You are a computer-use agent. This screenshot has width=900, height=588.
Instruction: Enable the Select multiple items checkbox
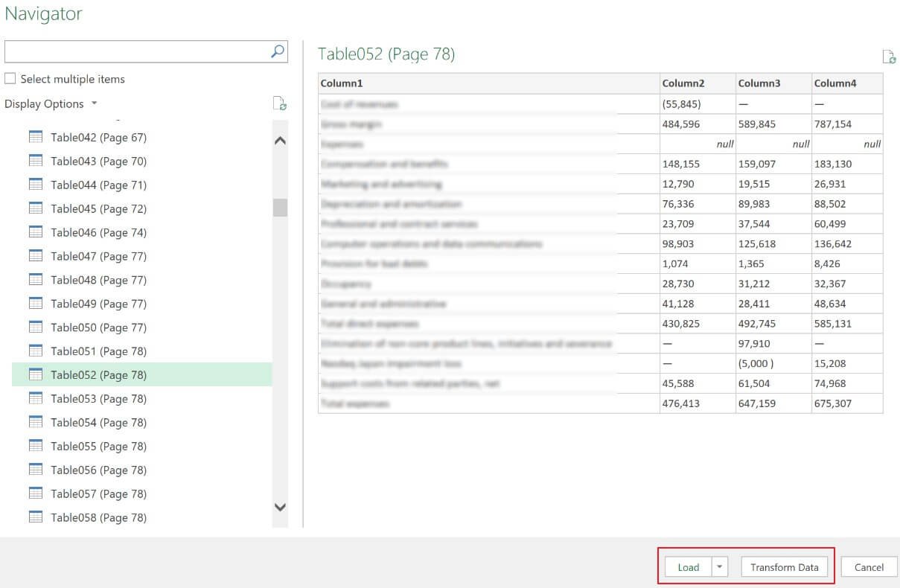[x=10, y=78]
